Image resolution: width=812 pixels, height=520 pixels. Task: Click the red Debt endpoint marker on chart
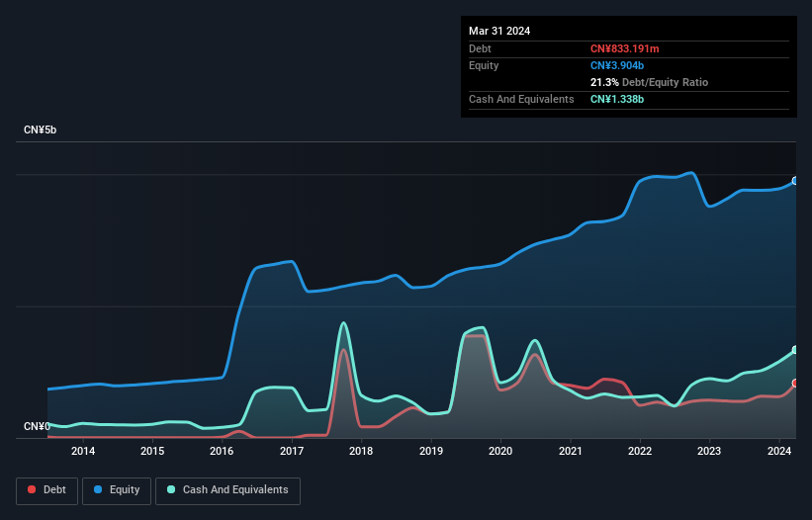pyautogui.click(x=795, y=384)
